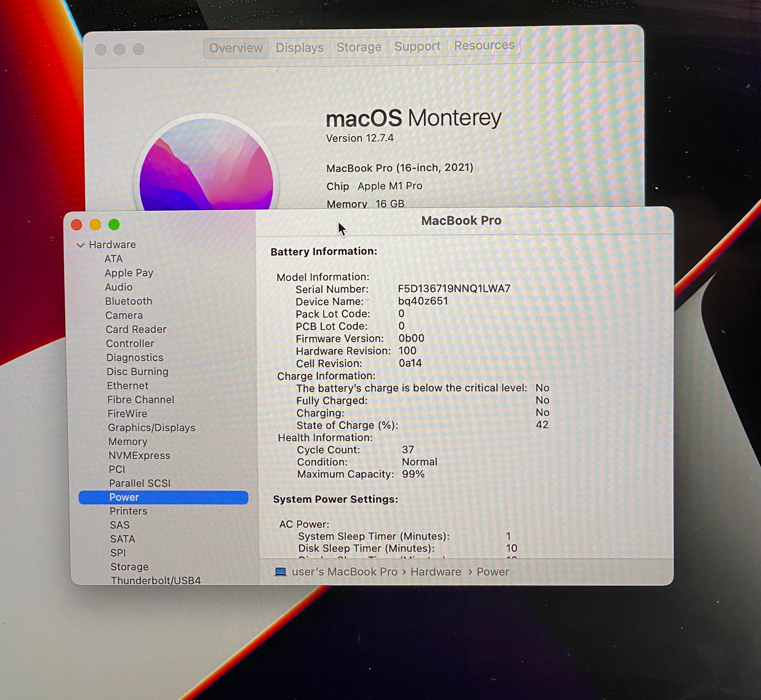Select Parallel SCSI in the sidebar
Viewport: 761px width, 700px height.
140,483
